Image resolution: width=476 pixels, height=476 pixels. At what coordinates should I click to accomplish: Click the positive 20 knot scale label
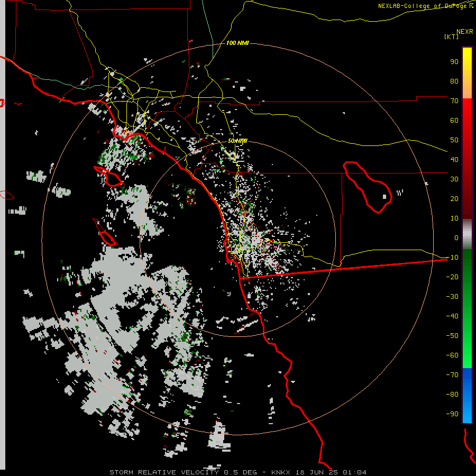pyautogui.click(x=454, y=198)
